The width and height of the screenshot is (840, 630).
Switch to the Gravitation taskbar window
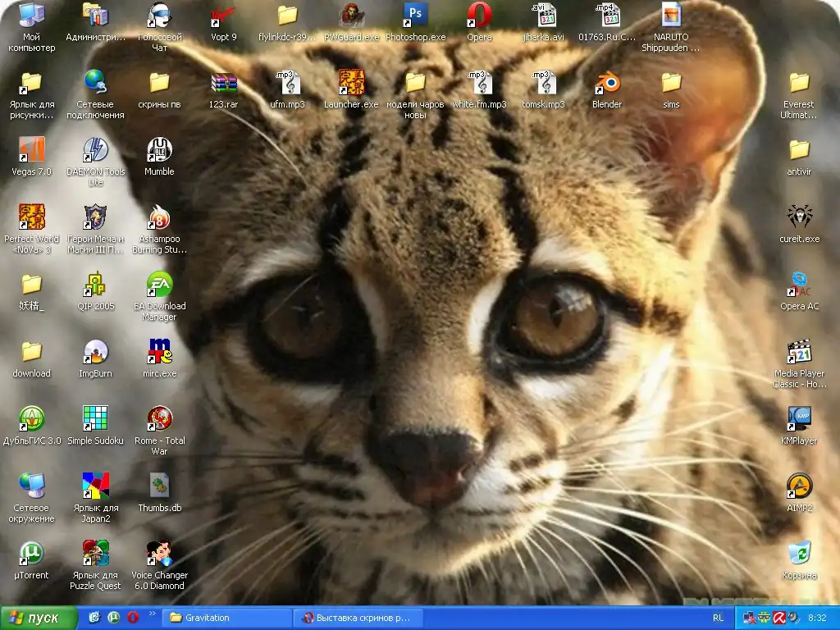227,618
